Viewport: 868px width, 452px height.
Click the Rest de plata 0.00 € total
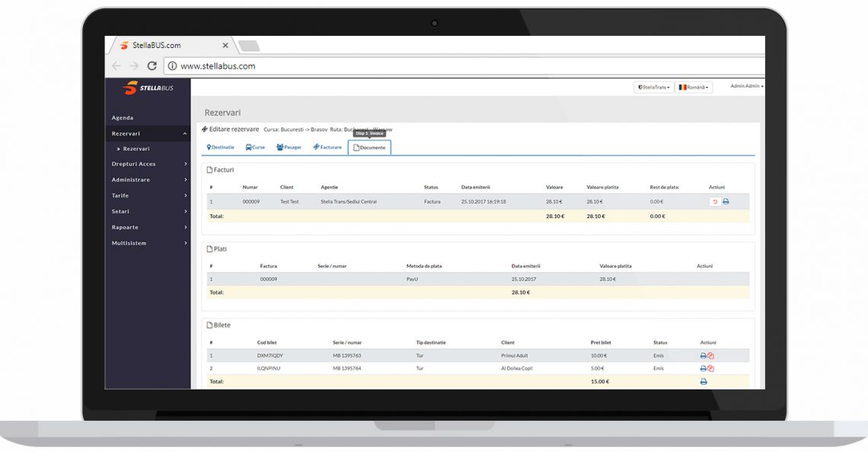(658, 216)
